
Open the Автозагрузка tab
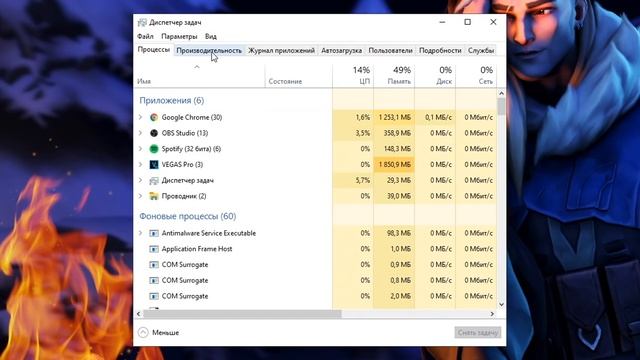(x=341, y=51)
